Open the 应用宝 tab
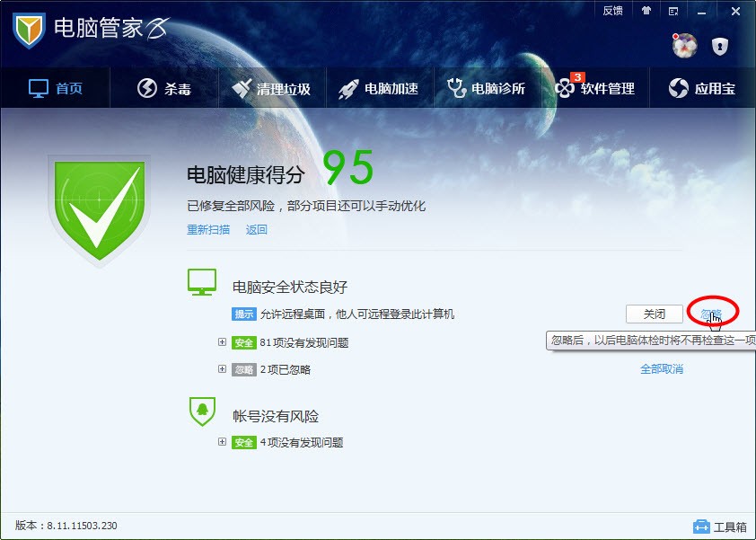The image size is (756, 540). 702,88
